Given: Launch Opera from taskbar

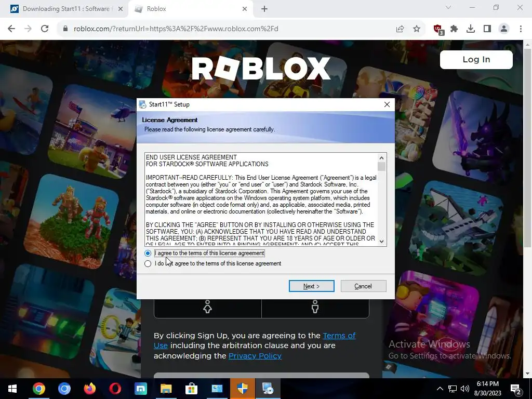Looking at the screenshot, I should 115,389.
